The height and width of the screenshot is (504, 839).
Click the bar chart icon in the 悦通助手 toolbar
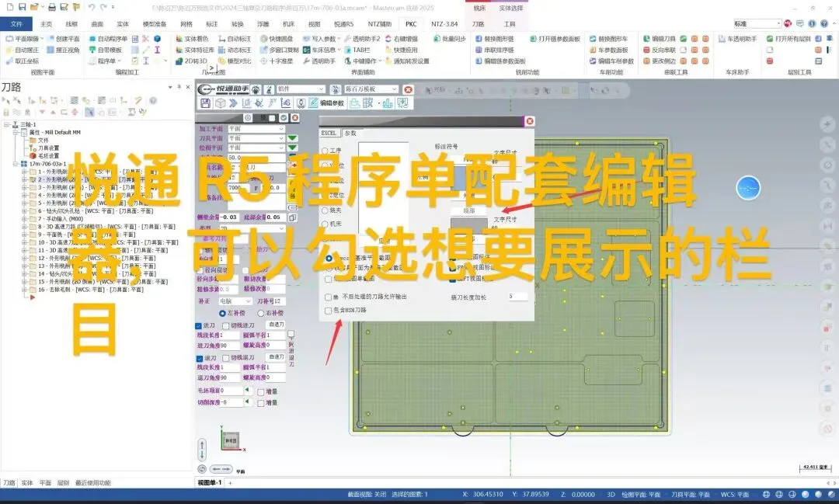(x=388, y=103)
